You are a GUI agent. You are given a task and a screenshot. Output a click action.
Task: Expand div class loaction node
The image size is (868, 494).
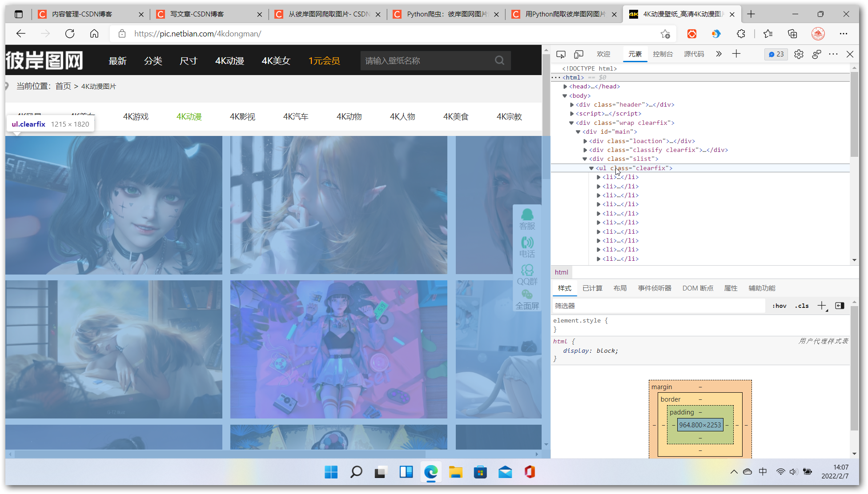pos(585,141)
